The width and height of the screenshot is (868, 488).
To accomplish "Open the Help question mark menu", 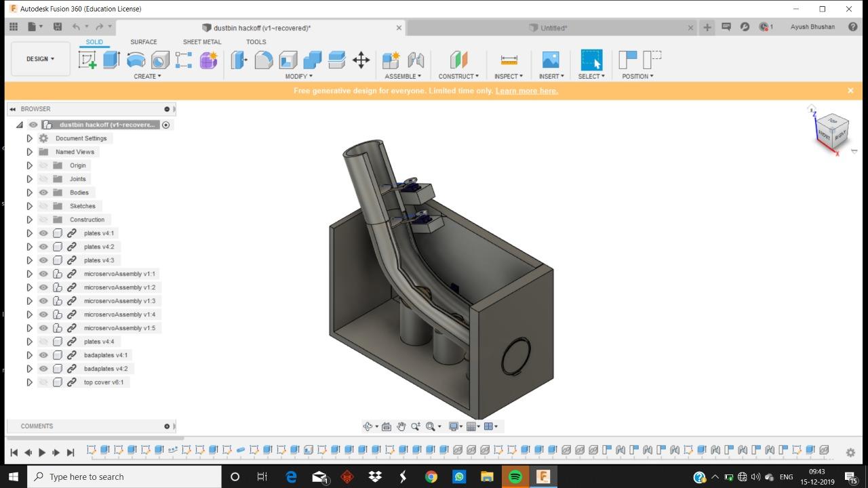I will coord(852,27).
